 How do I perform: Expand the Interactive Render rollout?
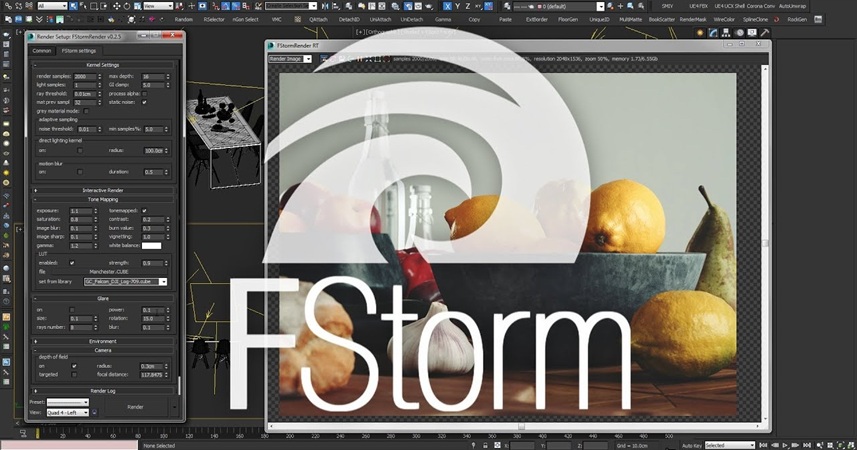pyautogui.click(x=103, y=190)
